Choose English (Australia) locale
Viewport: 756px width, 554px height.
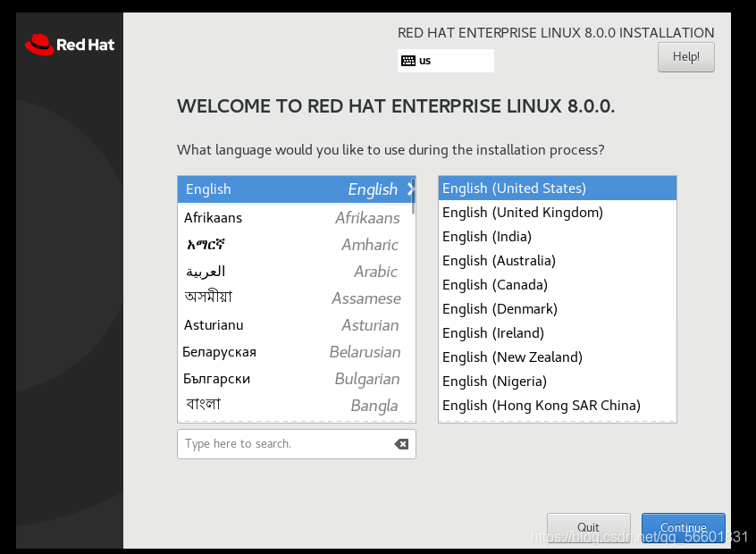(x=558, y=260)
